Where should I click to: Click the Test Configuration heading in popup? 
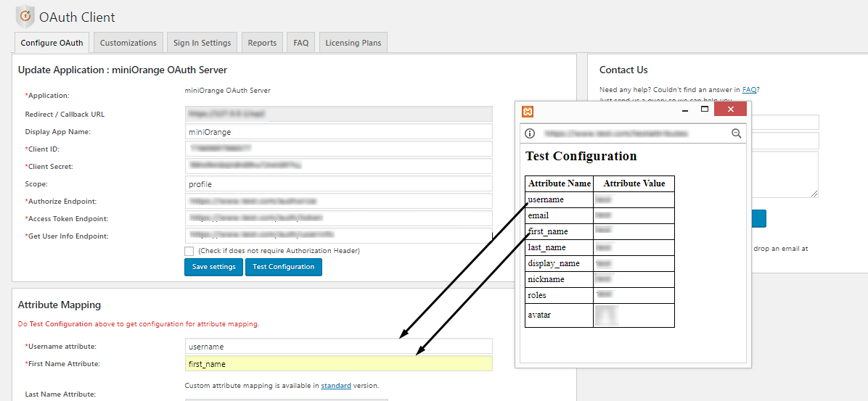[581, 156]
